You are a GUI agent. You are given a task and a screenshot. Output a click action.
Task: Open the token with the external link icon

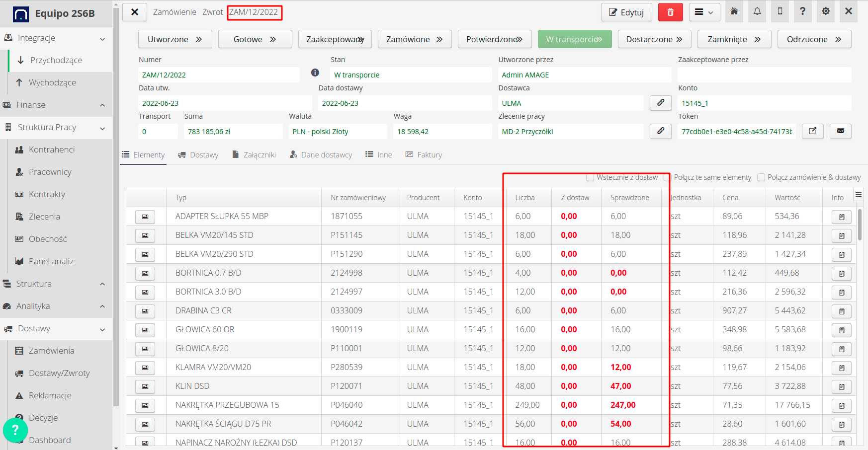[x=812, y=131]
